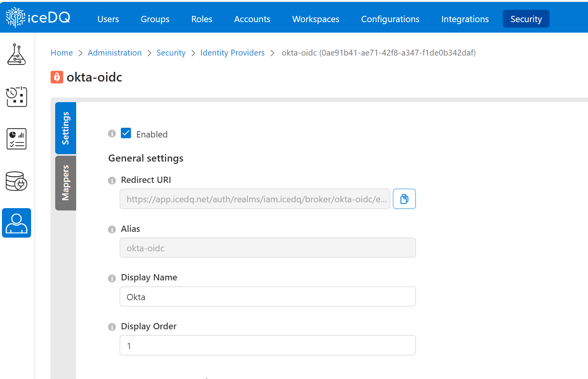Open the clock scheduler icon in sidebar

point(16,97)
